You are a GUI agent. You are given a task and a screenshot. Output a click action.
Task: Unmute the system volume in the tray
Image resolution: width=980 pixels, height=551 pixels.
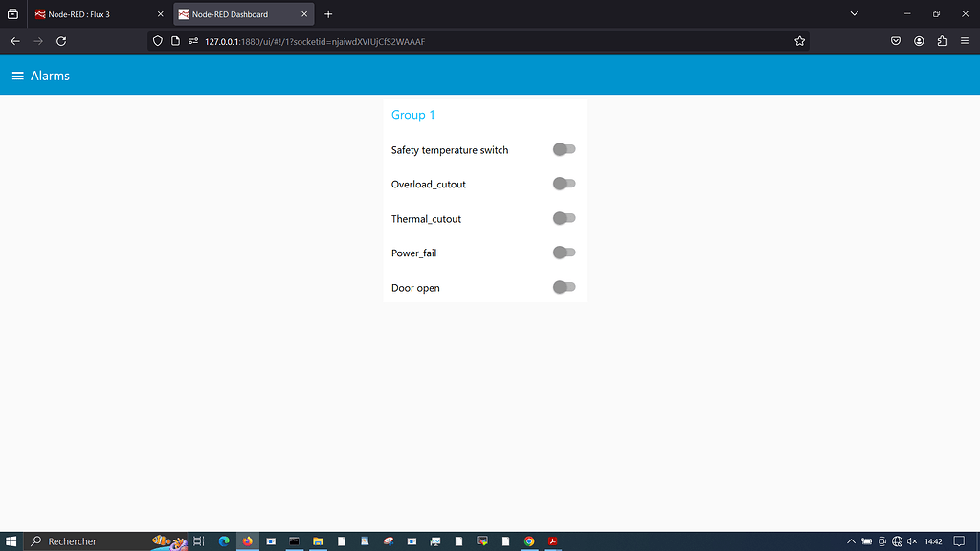click(x=911, y=540)
